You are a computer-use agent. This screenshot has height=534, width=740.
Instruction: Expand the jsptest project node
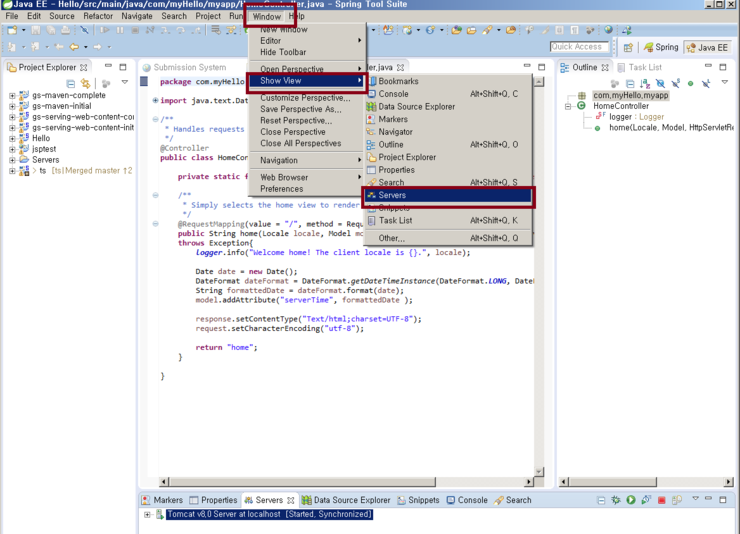(12, 149)
